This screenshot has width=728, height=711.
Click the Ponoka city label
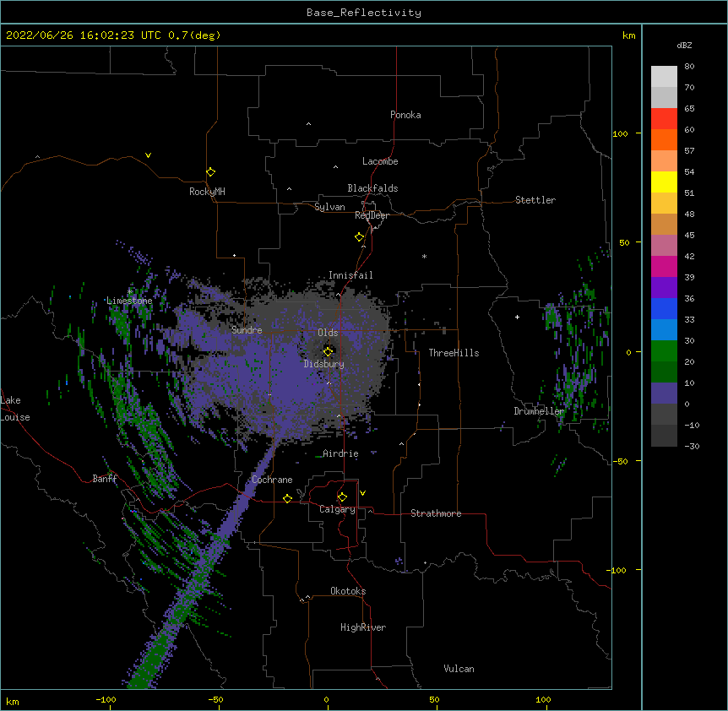click(405, 115)
